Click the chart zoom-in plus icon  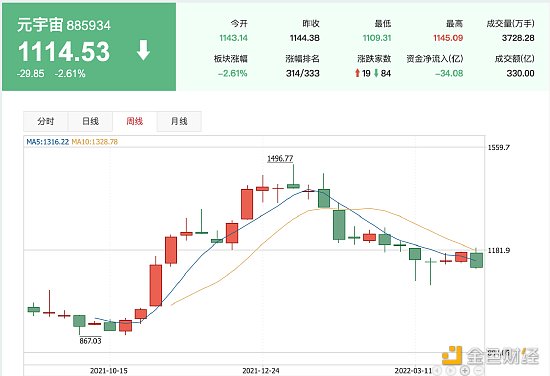(x=465, y=371)
